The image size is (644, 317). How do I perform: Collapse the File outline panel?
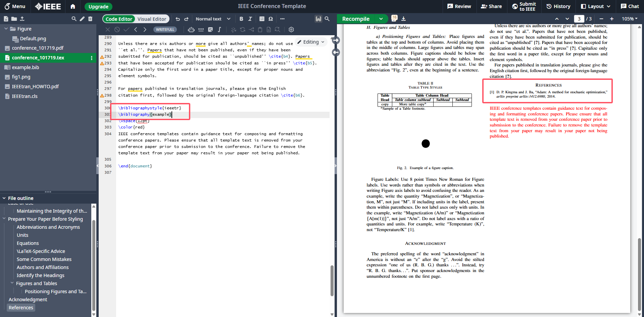pos(4,198)
